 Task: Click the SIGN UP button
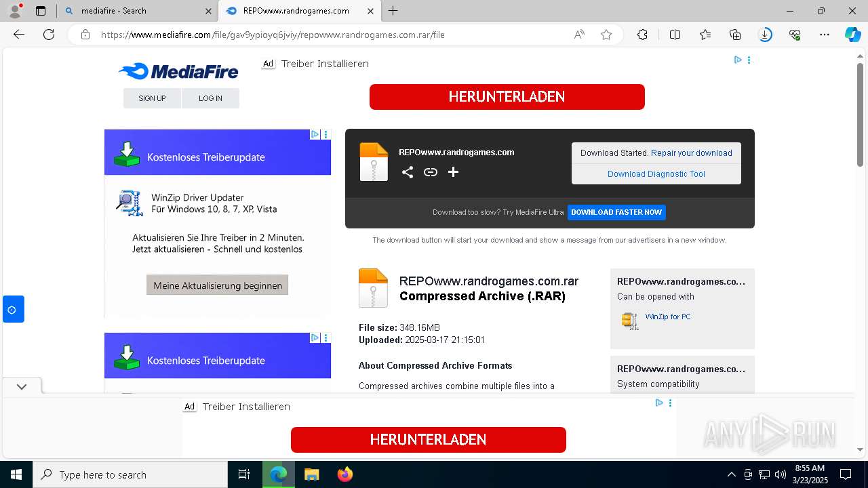click(152, 98)
